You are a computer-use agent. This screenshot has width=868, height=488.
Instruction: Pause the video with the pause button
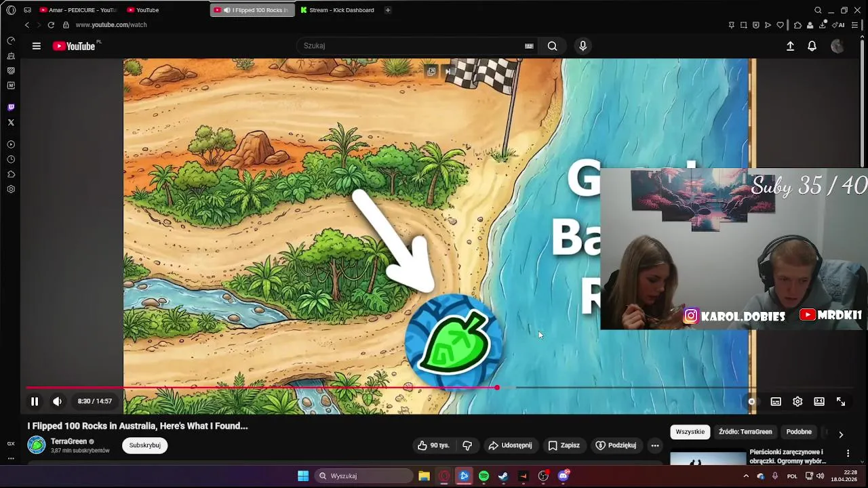(x=35, y=401)
